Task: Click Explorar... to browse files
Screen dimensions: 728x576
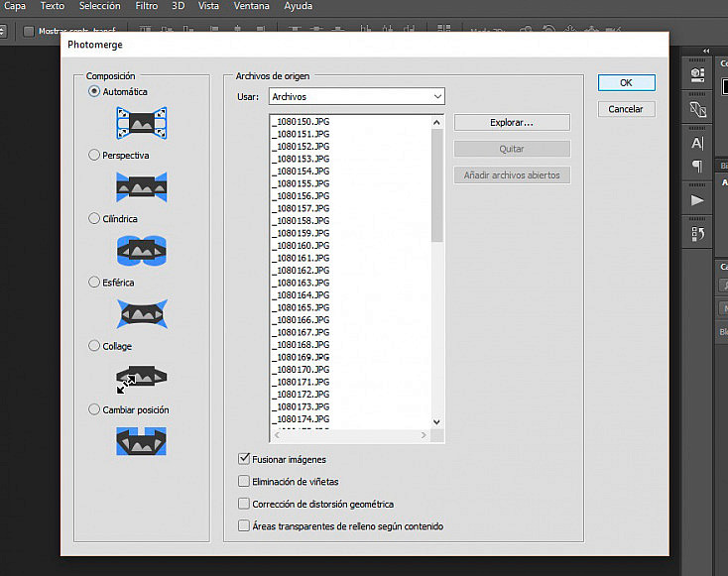Action: point(512,123)
